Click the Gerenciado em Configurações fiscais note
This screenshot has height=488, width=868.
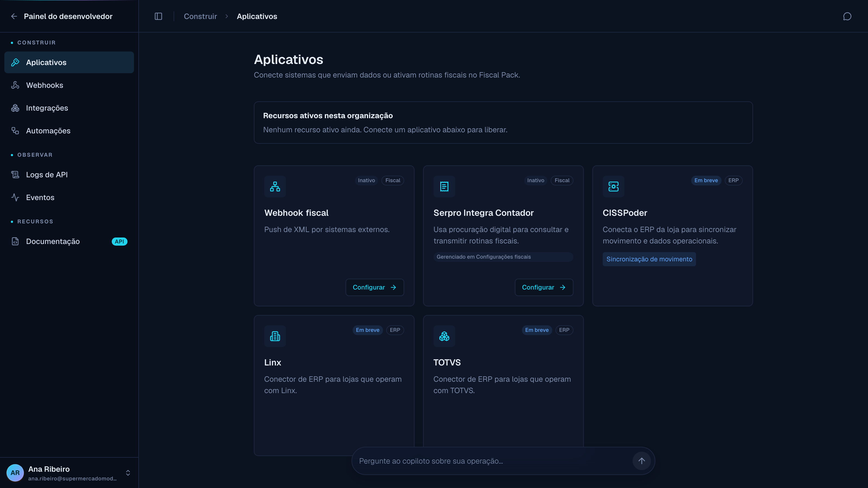click(x=503, y=257)
